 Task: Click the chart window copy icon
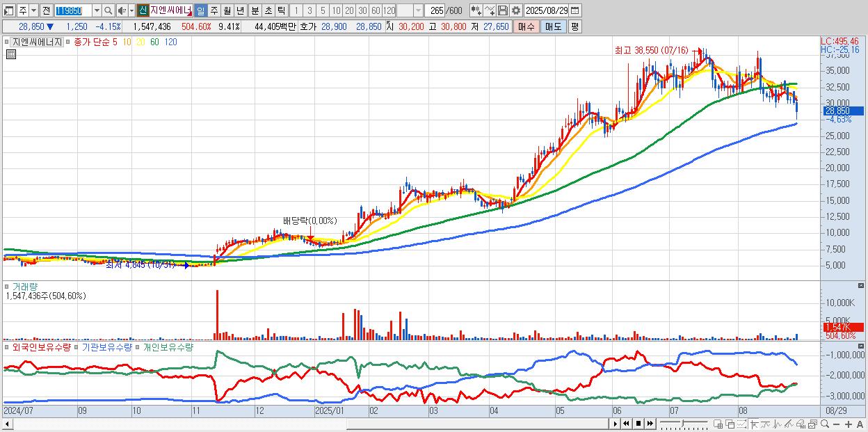click(x=812, y=424)
